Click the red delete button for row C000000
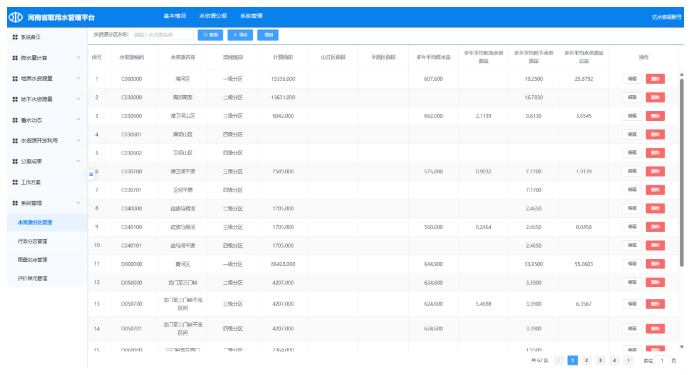The height and width of the screenshot is (375, 693). [x=655, y=79]
